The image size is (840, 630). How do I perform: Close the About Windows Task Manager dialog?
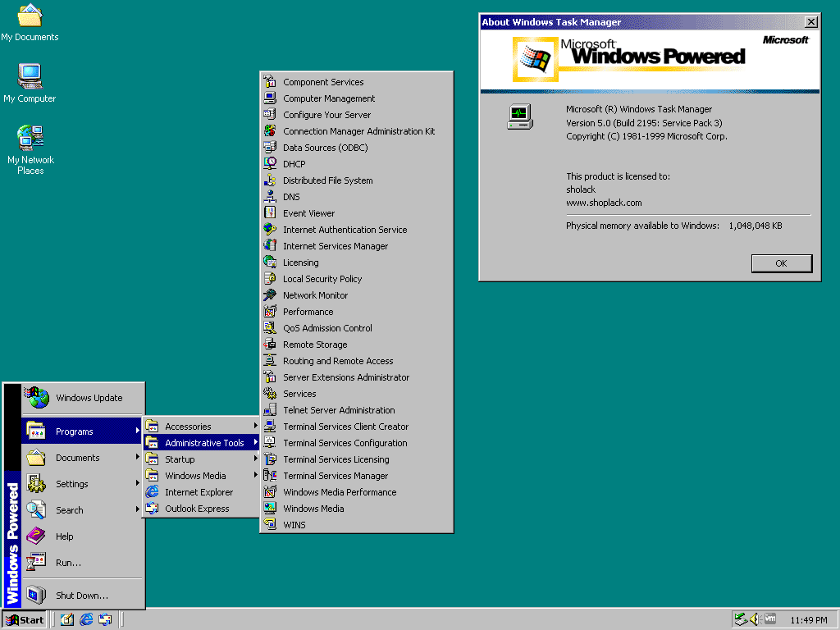pos(811,22)
